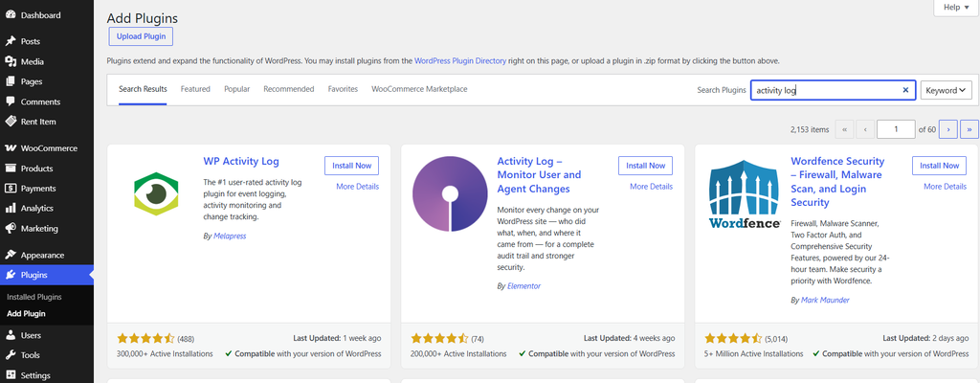Open the WP Activity Log title link

point(241,162)
